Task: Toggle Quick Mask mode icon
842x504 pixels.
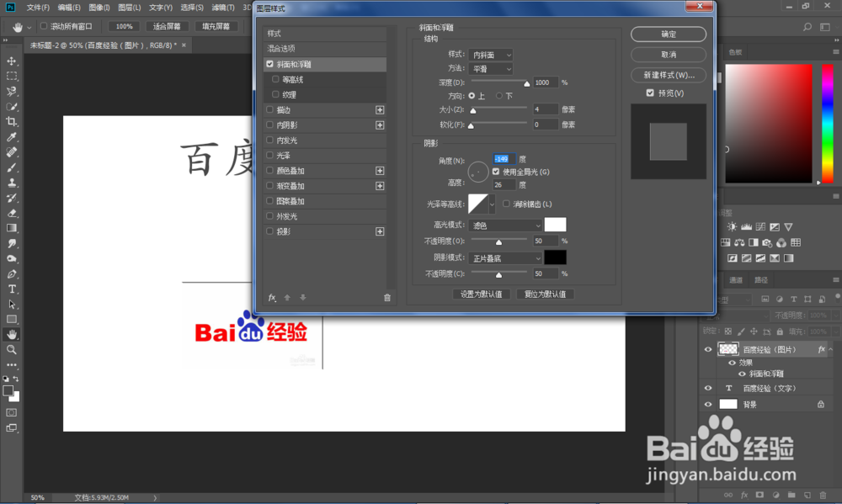Action: (x=11, y=413)
